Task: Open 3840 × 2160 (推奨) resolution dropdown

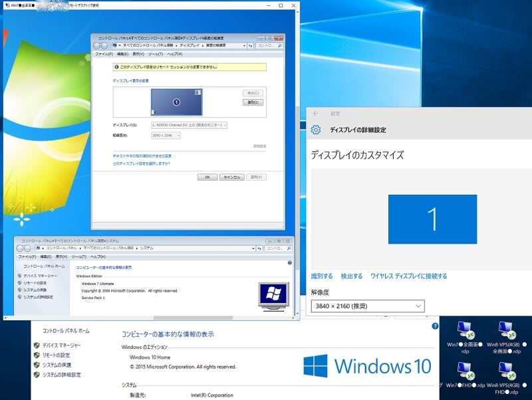Action: click(368, 306)
